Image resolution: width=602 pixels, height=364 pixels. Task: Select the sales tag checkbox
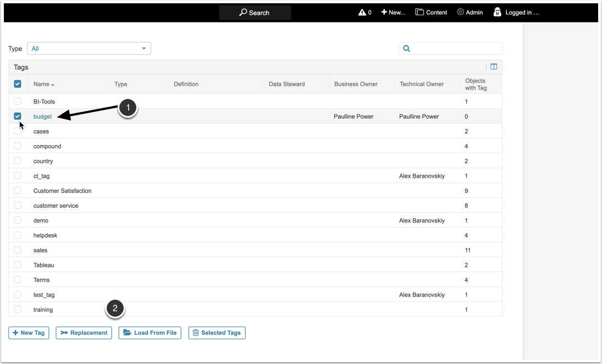pyautogui.click(x=18, y=250)
